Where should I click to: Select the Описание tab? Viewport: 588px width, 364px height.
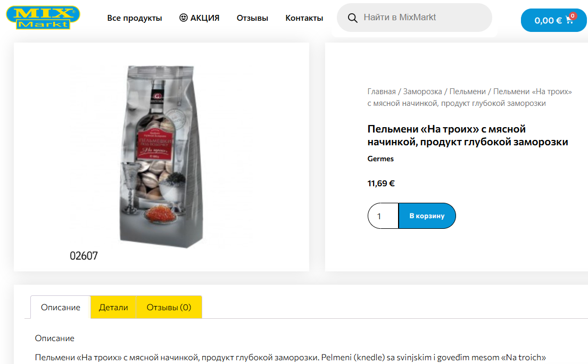pyautogui.click(x=61, y=307)
